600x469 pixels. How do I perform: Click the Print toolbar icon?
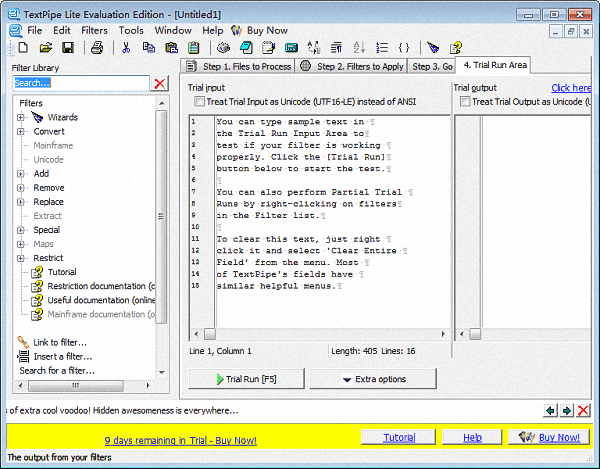[x=97, y=47]
